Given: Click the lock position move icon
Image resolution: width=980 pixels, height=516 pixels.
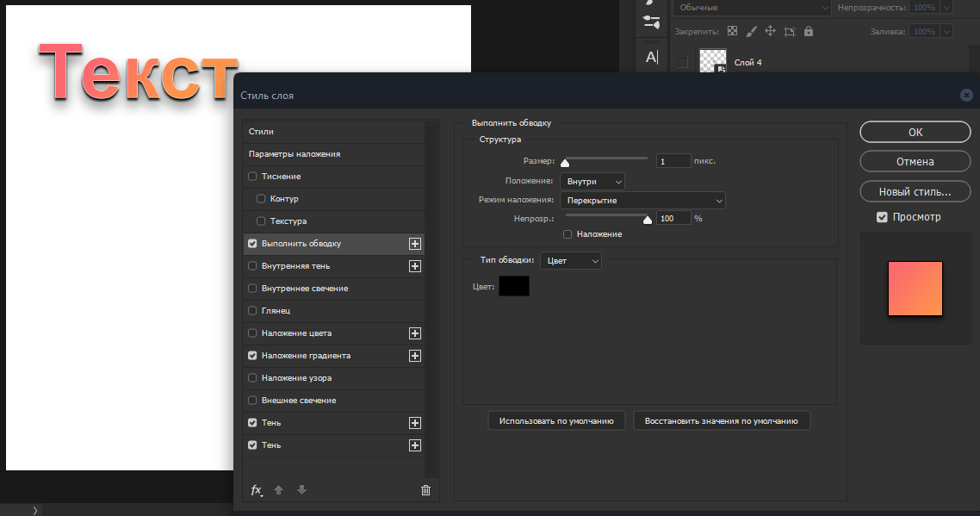Looking at the screenshot, I should 770,31.
